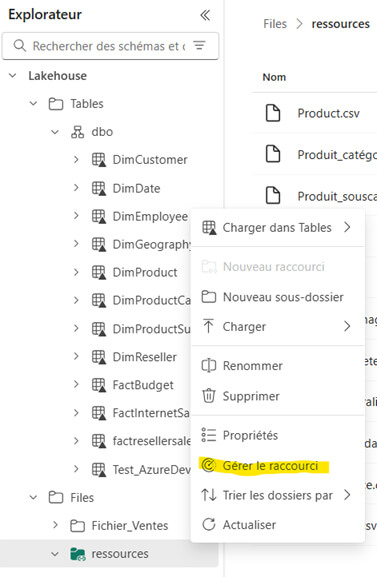377x577 pixels.
Task: Expand the DimReseller table
Action: (x=76, y=357)
